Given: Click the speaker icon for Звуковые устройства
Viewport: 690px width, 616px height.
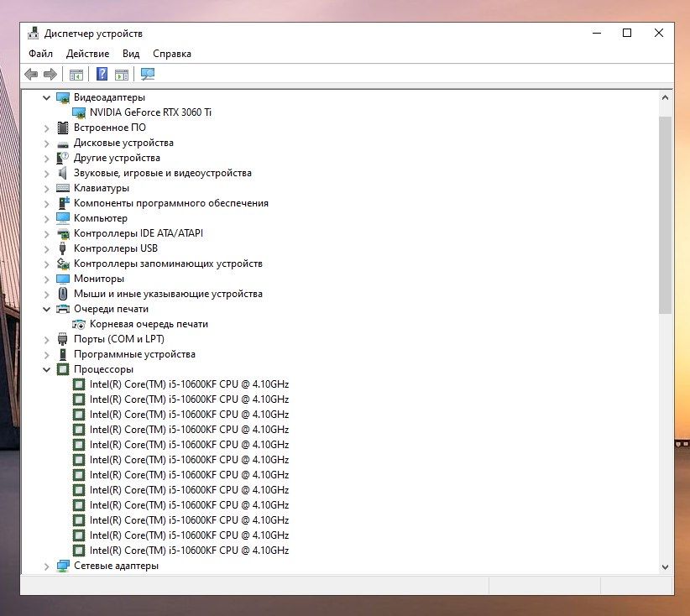Looking at the screenshot, I should tap(62, 173).
